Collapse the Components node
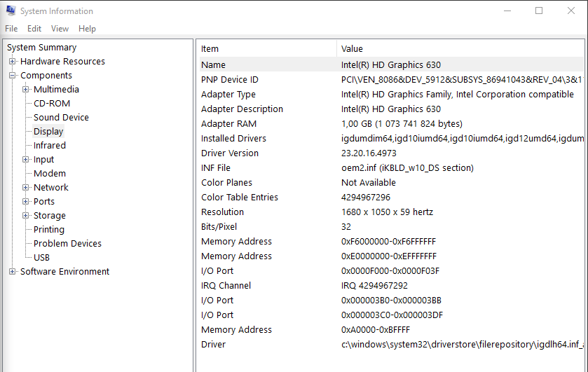This screenshot has height=372, width=588. pos(13,76)
